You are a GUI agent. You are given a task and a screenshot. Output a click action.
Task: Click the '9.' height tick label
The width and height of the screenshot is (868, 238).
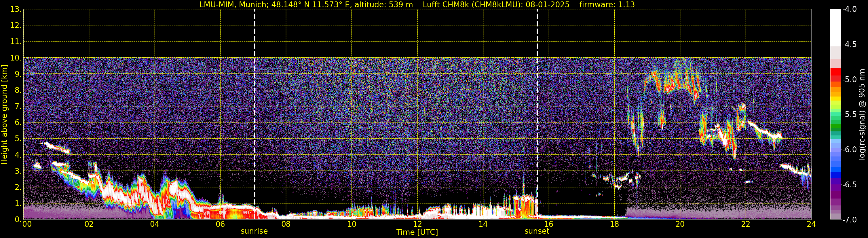click(x=18, y=74)
